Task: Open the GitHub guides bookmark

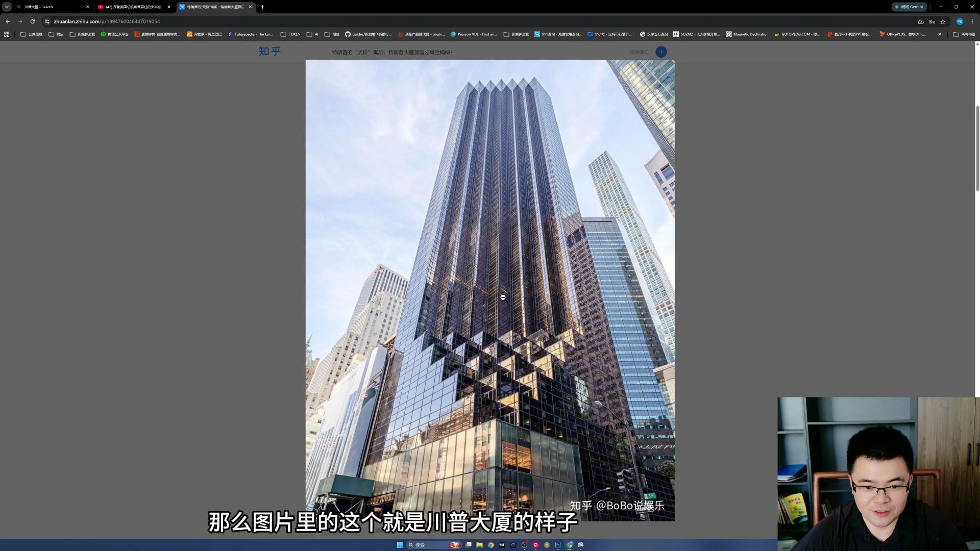Action: point(368,34)
